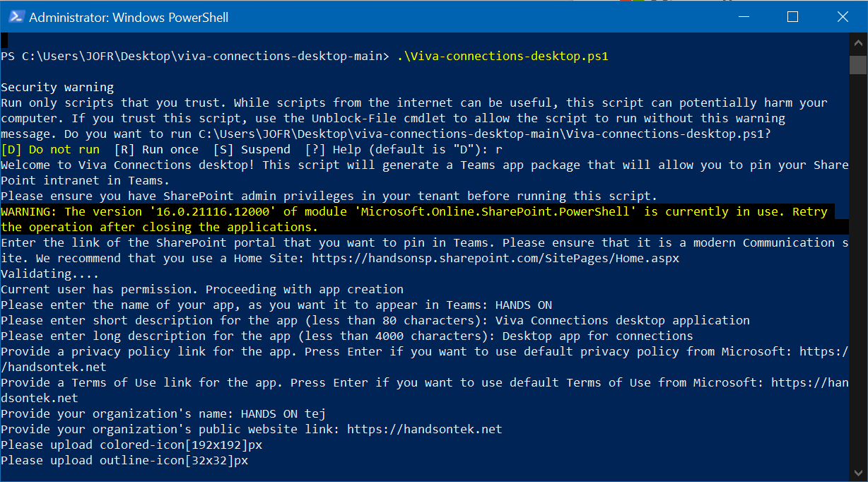
Task: Click the PowerShell icon in title bar
Action: pyautogui.click(x=16, y=17)
